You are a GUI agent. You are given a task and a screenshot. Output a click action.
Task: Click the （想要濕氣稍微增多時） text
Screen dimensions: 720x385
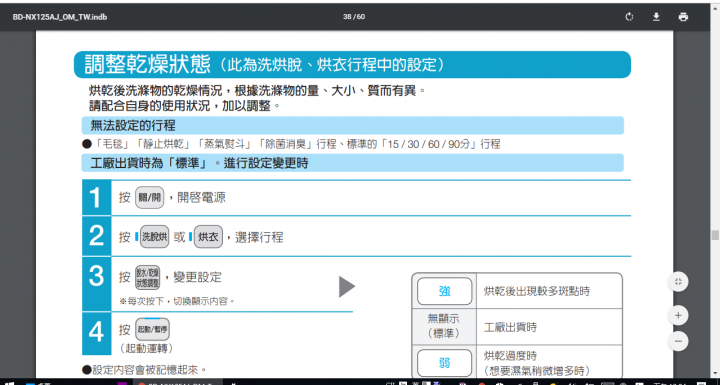tap(536, 370)
